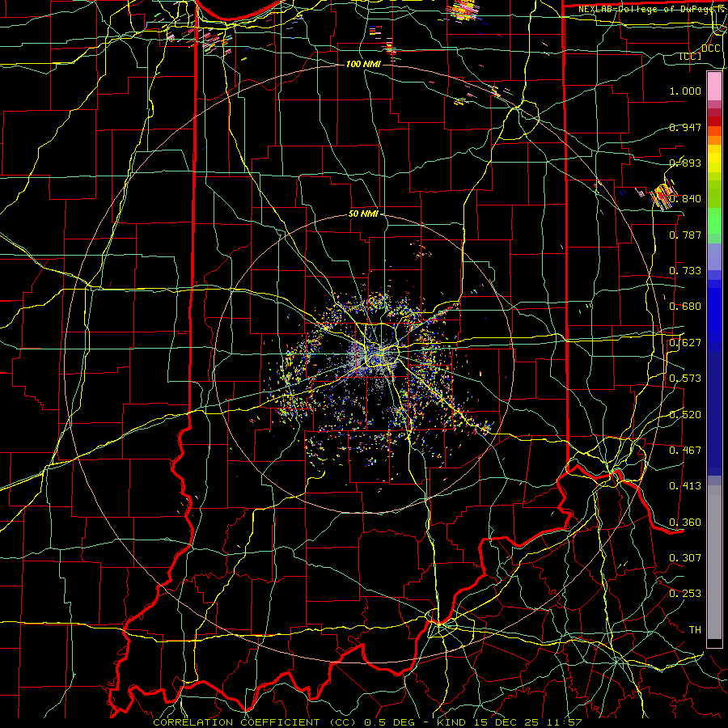Click the 0.733 color scale value
Image resolution: width=728 pixels, height=728 pixels.
point(685,271)
